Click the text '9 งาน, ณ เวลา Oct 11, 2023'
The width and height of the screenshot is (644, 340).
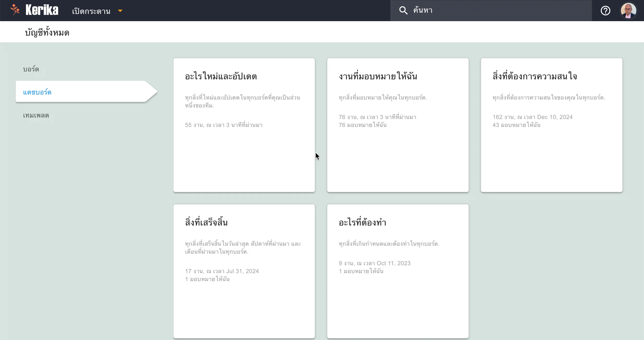pyautogui.click(x=374, y=263)
